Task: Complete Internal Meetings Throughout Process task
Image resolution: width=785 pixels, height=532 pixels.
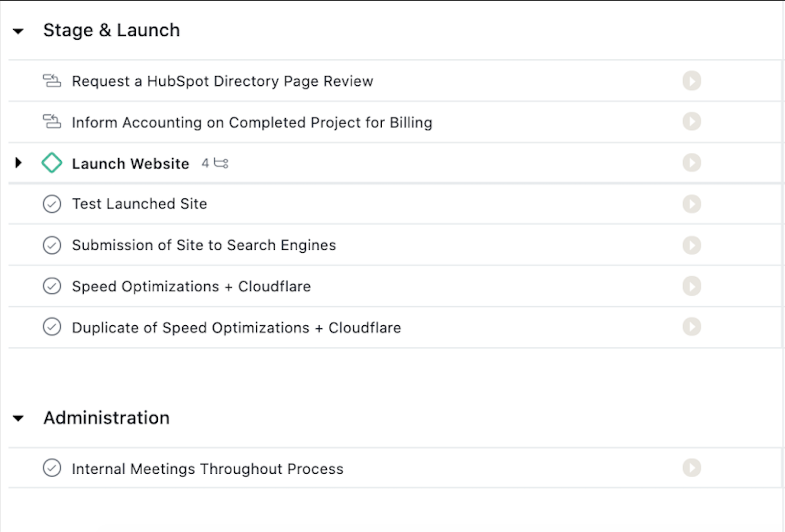Action: 52,468
